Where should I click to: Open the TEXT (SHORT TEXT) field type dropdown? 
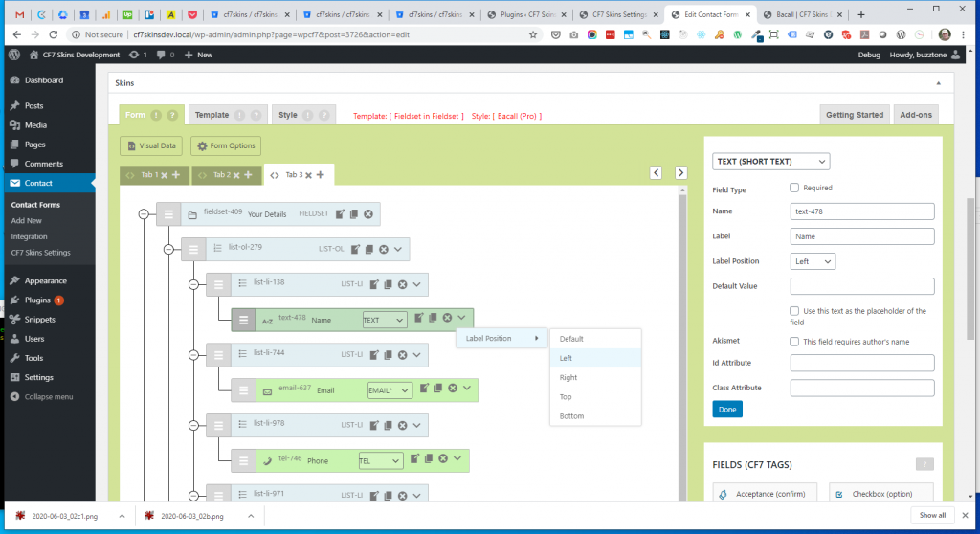click(x=770, y=162)
